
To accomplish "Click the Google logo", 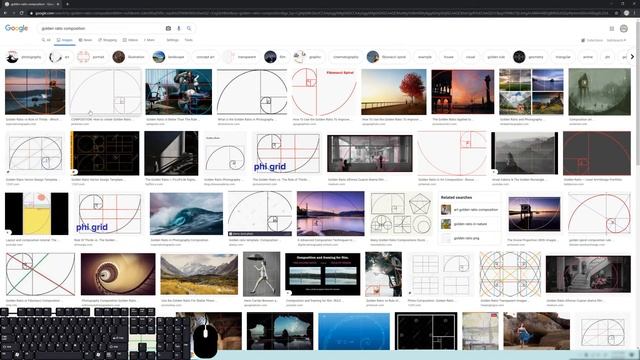I will 16,28.
